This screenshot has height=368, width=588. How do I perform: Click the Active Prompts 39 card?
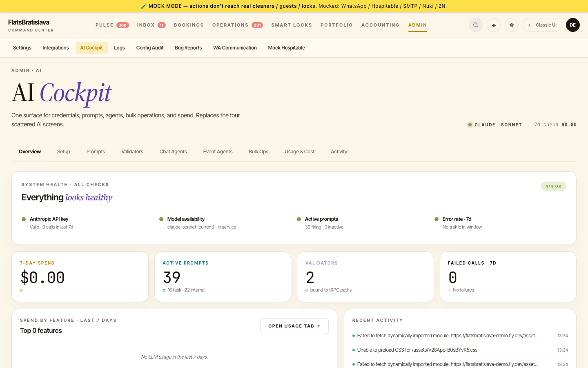pos(223,277)
